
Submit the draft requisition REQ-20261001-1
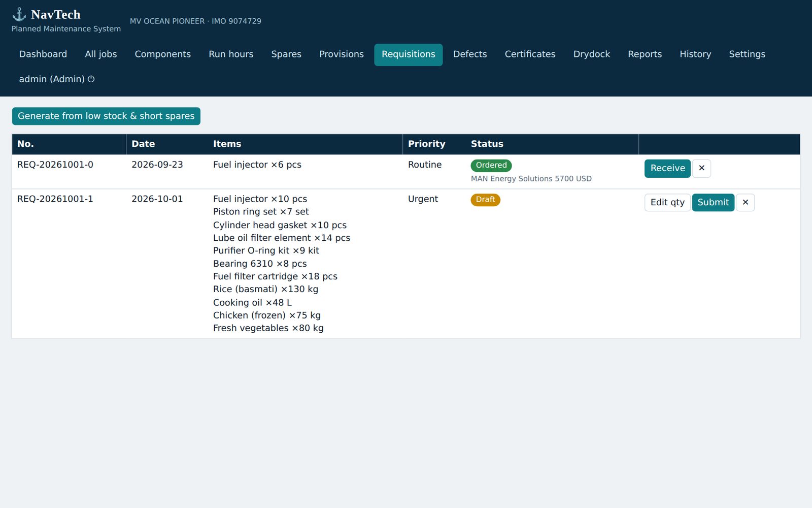(x=713, y=202)
